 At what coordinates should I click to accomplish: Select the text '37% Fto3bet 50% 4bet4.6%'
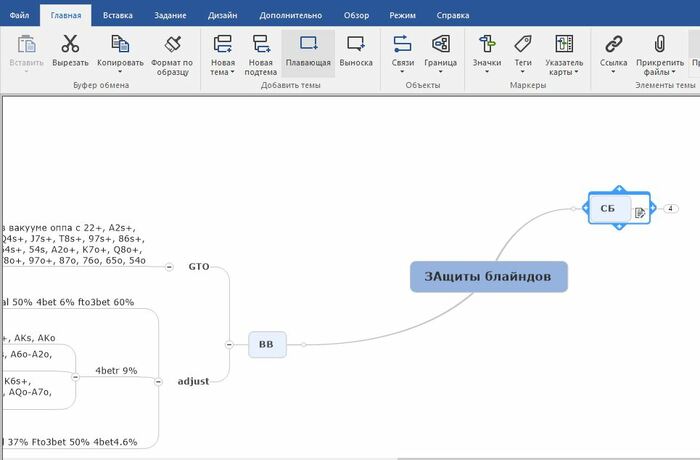click(x=71, y=442)
